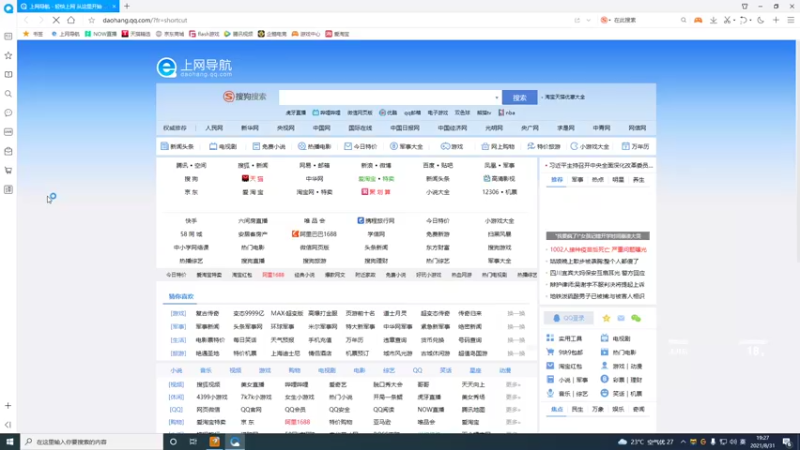800x450 pixels.
Task: Click the Windows taskbar search box
Action: pos(92,442)
